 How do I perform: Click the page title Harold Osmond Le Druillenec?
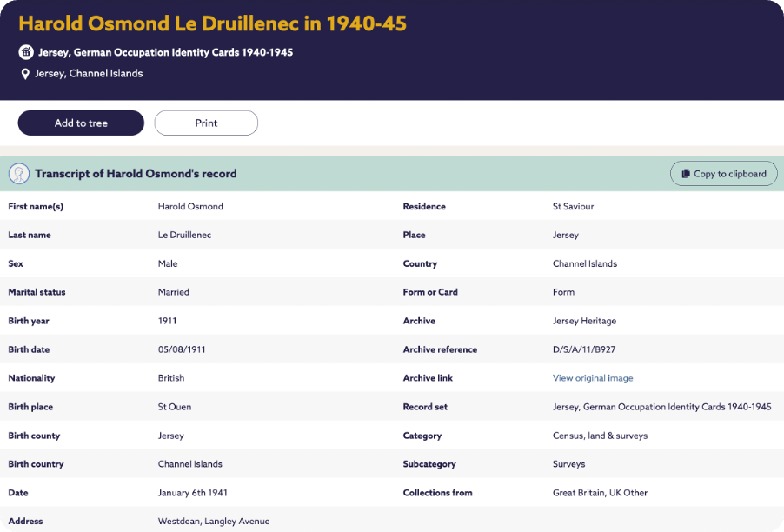point(212,23)
